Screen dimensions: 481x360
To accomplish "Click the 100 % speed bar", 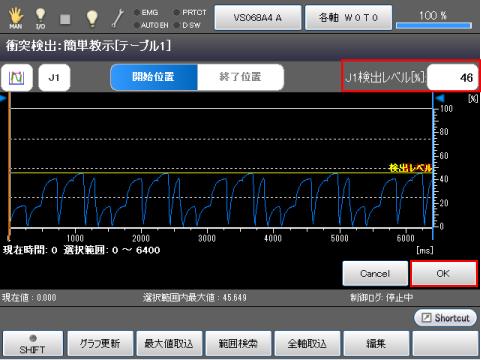I will pyautogui.click(x=434, y=20).
